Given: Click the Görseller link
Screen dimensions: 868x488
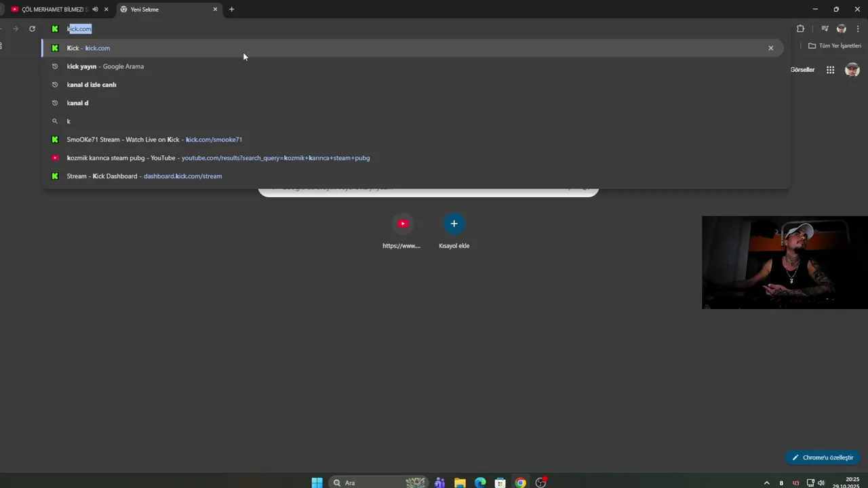Looking at the screenshot, I should tap(802, 70).
